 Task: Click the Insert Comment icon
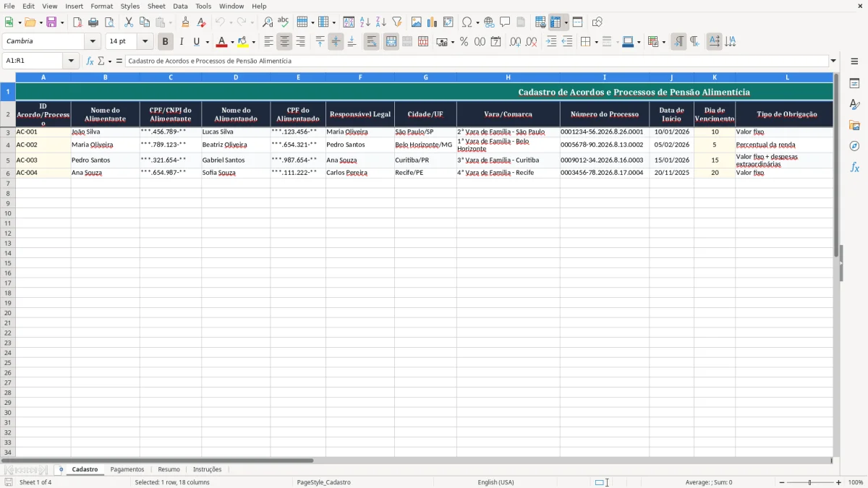505,22
